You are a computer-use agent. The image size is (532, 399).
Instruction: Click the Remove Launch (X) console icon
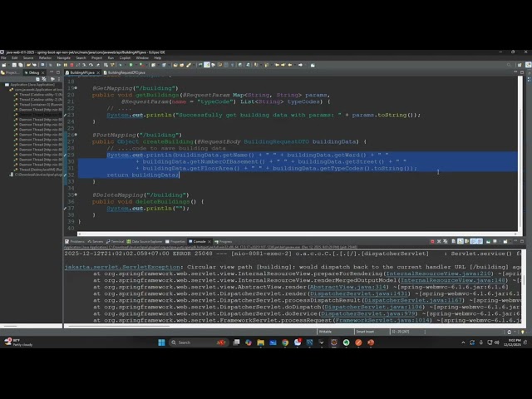[439, 241]
